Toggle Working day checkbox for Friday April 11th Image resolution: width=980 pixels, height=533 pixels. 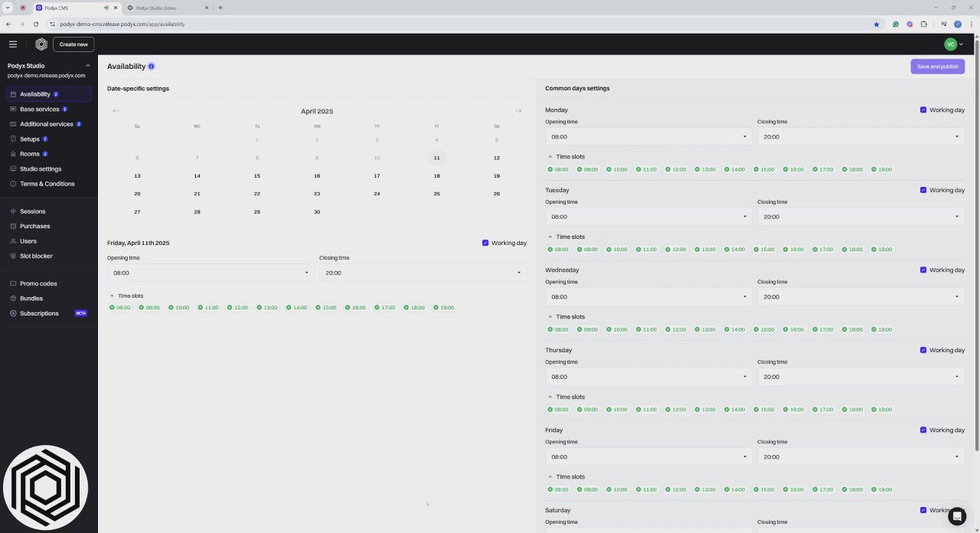(485, 243)
